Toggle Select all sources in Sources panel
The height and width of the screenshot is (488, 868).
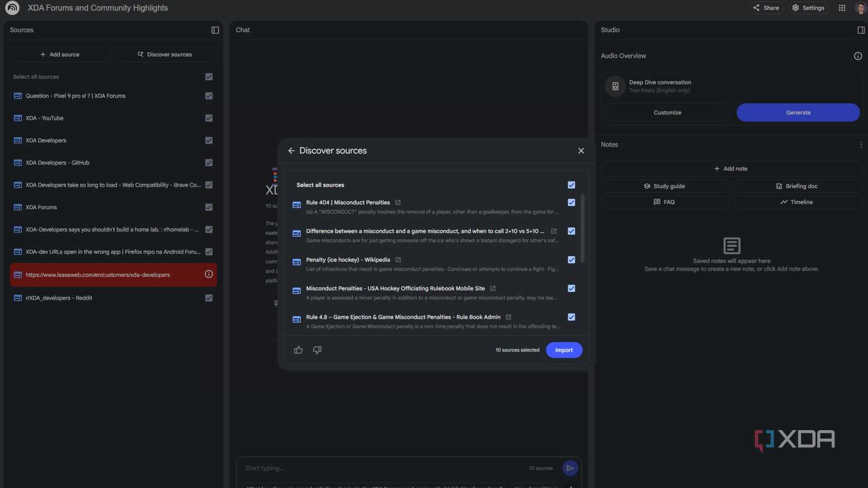pos(209,77)
